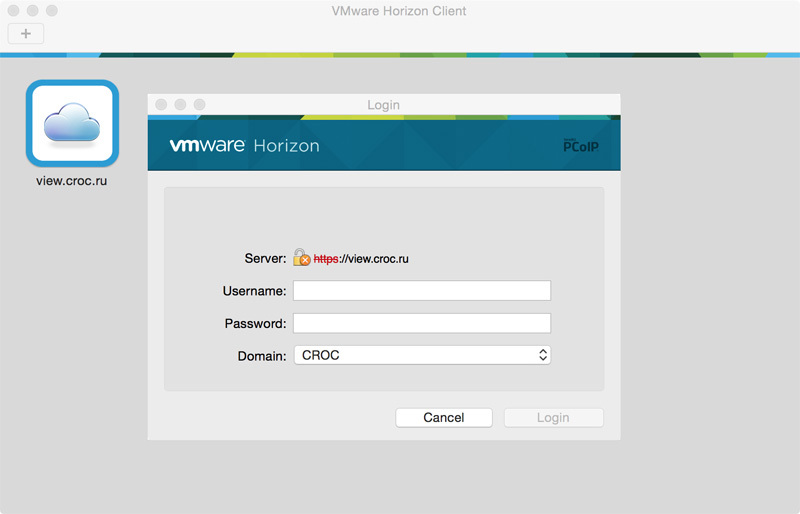Close the VMware Horizon Client main window
The height and width of the screenshot is (514, 800).
coord(14,10)
